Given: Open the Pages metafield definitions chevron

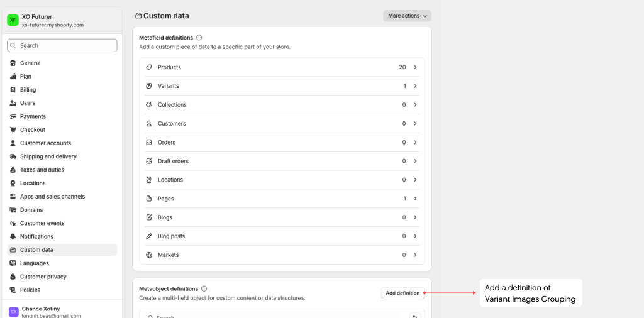Looking at the screenshot, I should [x=415, y=199].
